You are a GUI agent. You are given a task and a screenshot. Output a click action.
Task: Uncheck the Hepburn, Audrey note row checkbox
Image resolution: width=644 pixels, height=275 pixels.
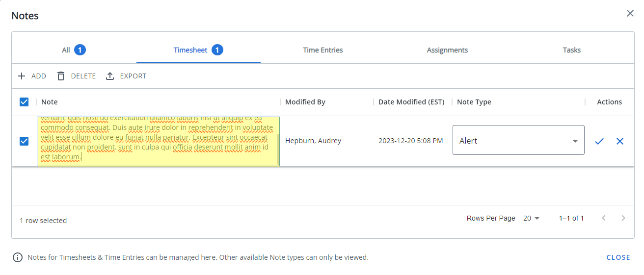coord(24,141)
